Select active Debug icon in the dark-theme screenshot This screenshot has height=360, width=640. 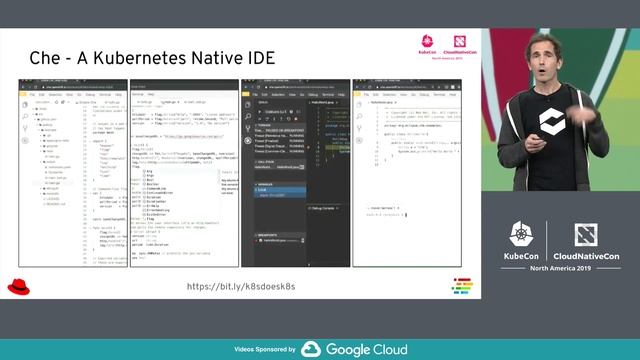(x=248, y=140)
